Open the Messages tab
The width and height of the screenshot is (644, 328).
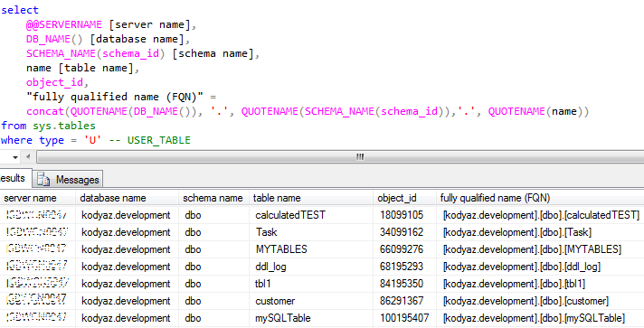click(68, 180)
